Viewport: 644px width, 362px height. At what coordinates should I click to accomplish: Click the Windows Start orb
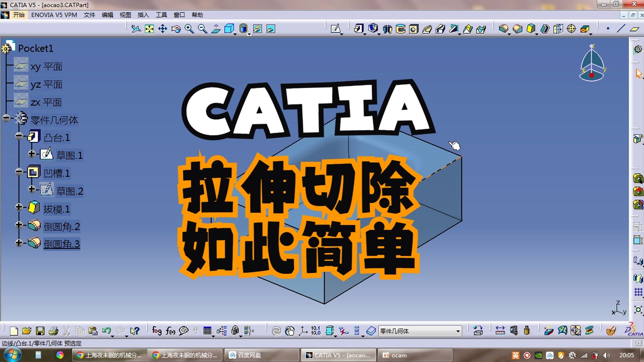[13, 355]
